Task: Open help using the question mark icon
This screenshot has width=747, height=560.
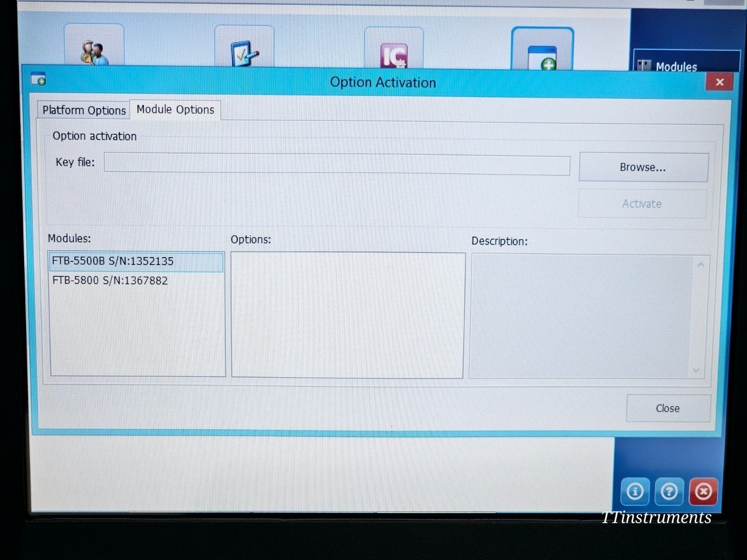Action: (x=669, y=491)
